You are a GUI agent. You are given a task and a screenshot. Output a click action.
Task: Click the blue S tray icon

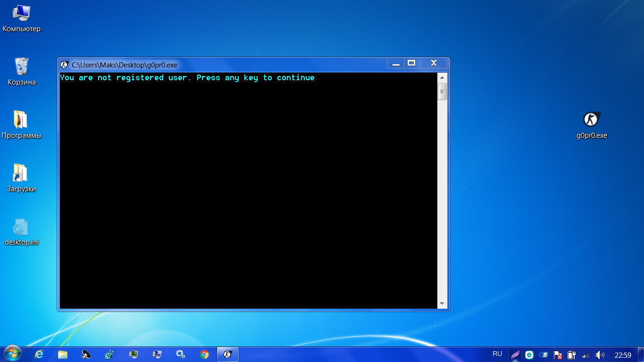click(544, 355)
